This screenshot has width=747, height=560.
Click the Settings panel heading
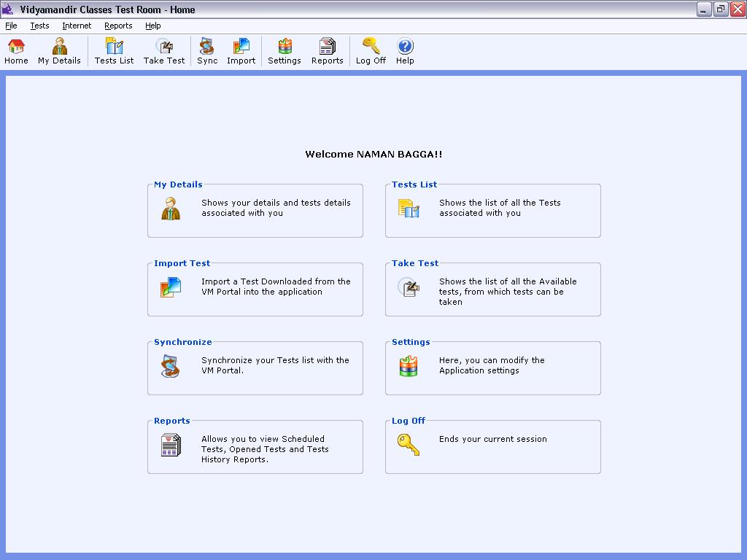coord(411,342)
